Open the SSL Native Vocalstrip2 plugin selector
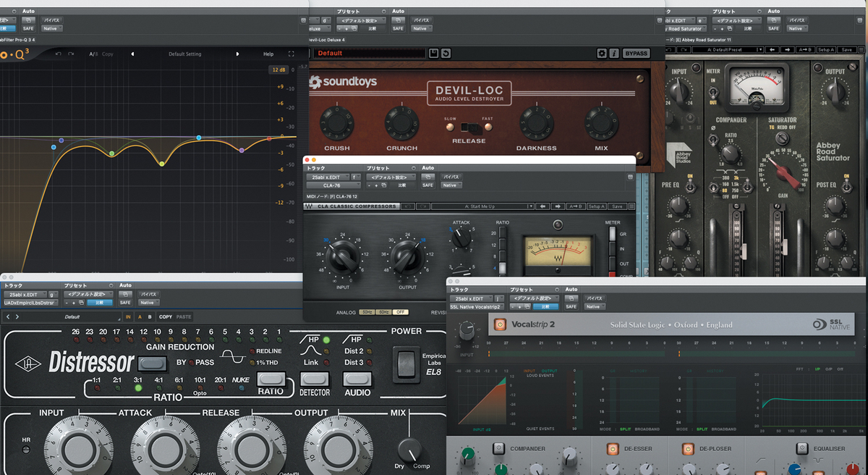Image resolution: width=868 pixels, height=475 pixels. [x=477, y=307]
